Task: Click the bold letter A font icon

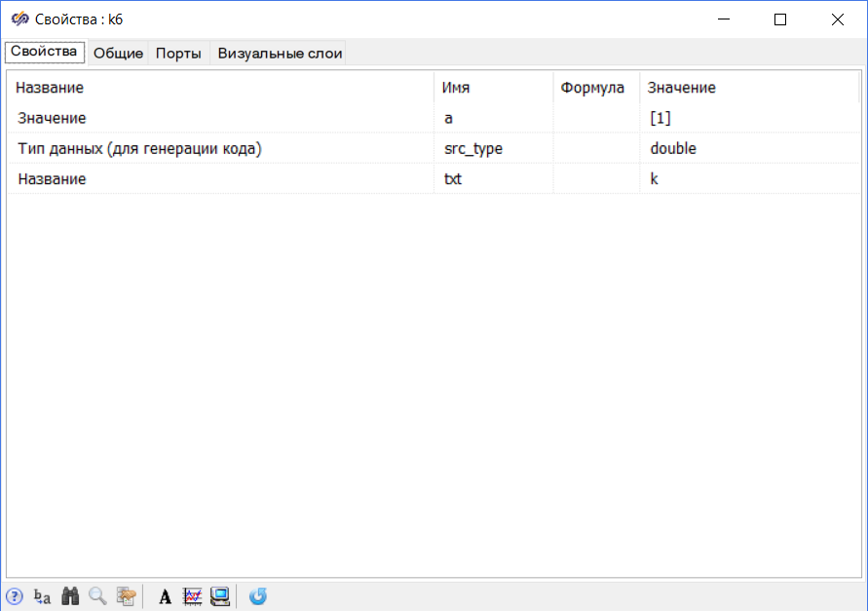Action: click(x=165, y=596)
